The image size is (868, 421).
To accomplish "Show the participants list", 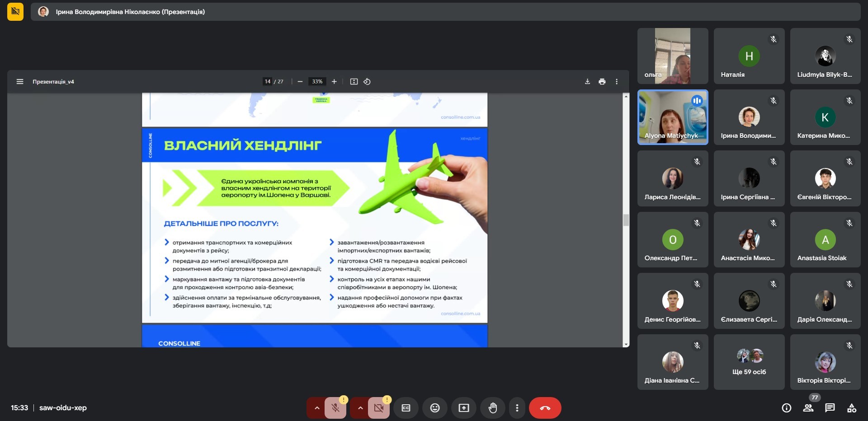I will pos(808,408).
